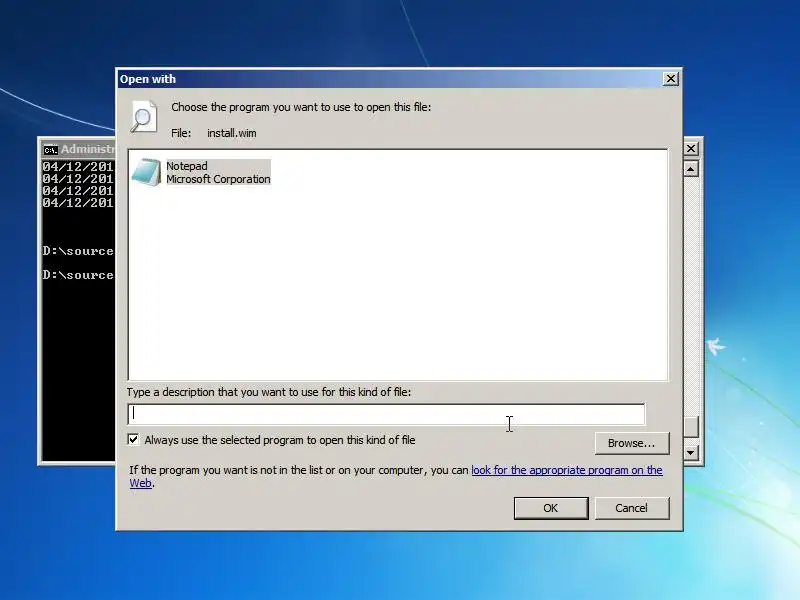800x600 pixels.
Task: Dismiss the dialog with the Cancel button
Action: 632,508
